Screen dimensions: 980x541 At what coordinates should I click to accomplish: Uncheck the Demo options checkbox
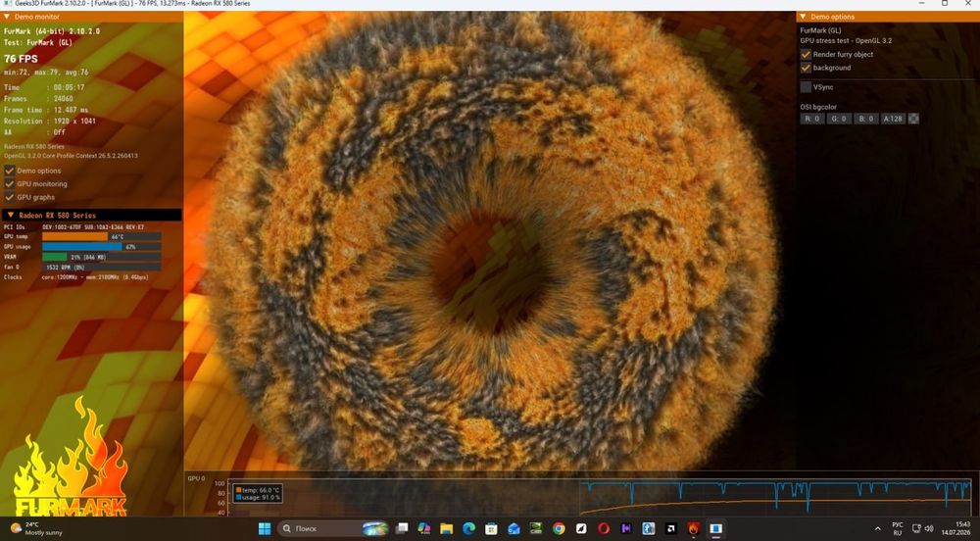click(x=10, y=171)
